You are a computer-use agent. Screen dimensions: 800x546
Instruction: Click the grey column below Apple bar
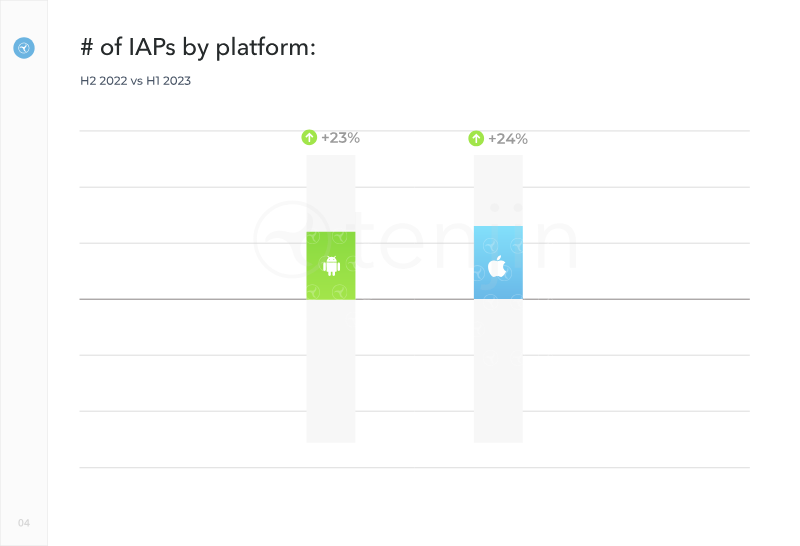[498, 371]
